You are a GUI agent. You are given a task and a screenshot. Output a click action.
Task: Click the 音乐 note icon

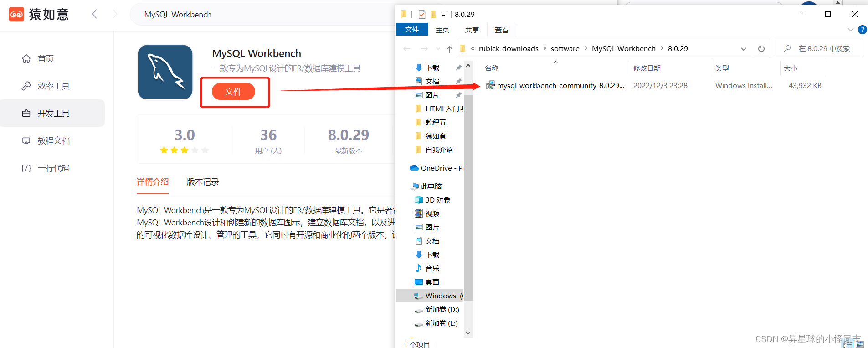[419, 268]
